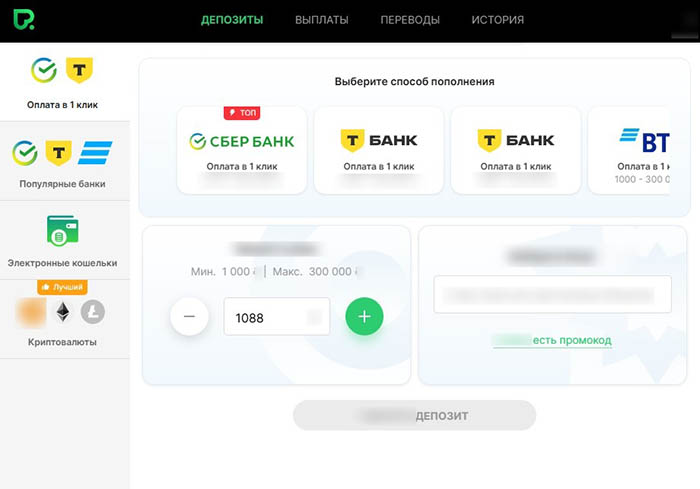This screenshot has width=700, height=489.
Task: Click the blue VTB stripes in Популярные банки
Action: (95, 153)
